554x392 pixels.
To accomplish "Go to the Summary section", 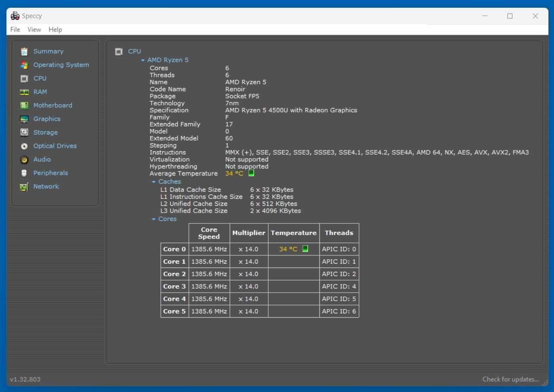I will pos(48,51).
